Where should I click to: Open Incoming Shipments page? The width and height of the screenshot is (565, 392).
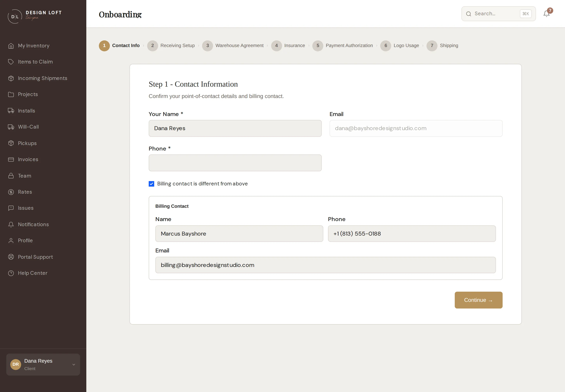[43, 78]
